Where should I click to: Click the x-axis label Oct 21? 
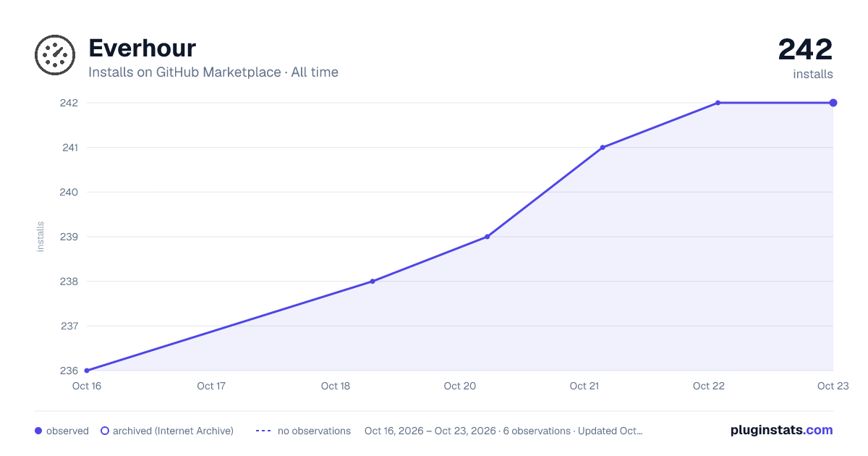click(584, 386)
